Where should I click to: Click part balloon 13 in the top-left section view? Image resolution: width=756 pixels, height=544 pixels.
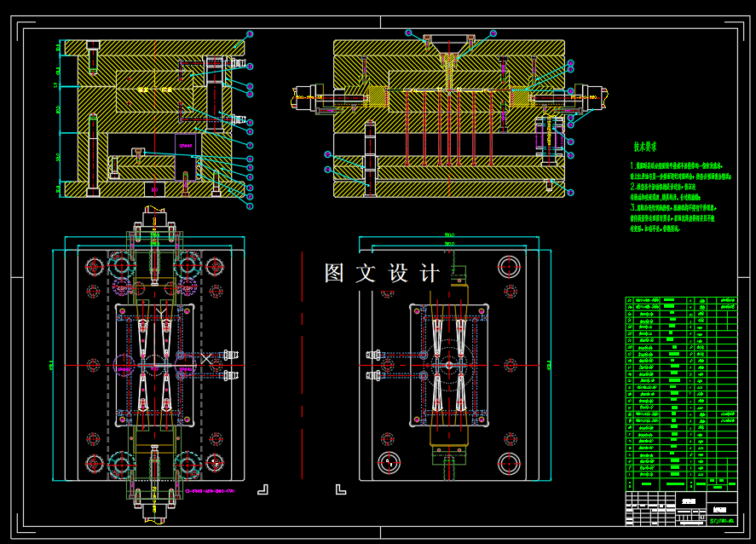(x=249, y=34)
